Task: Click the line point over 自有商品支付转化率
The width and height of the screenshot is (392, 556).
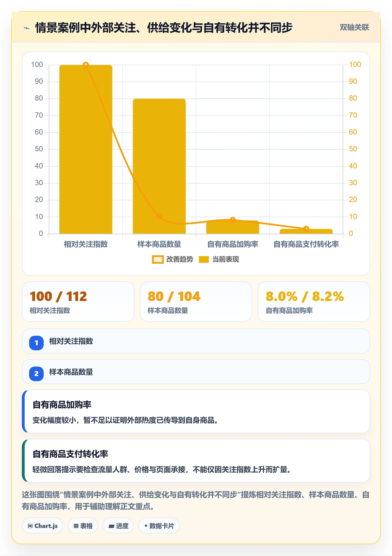Action: point(306,229)
